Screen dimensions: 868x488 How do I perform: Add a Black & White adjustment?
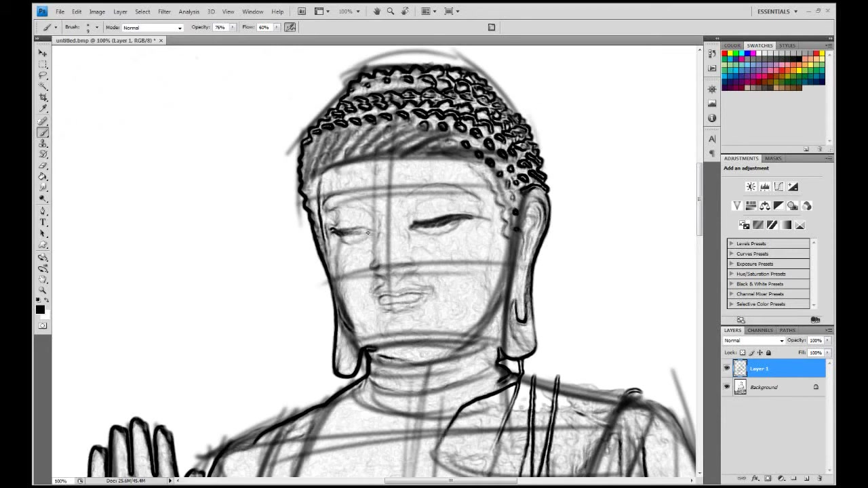[x=778, y=206]
